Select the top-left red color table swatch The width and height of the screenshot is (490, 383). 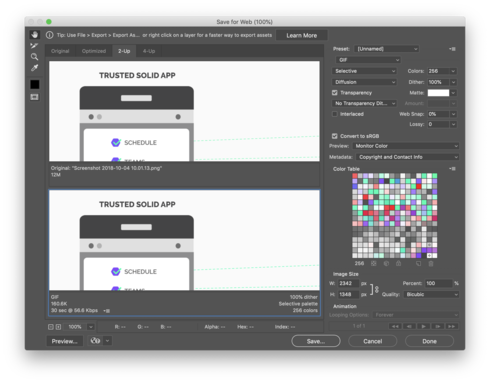[x=355, y=176]
